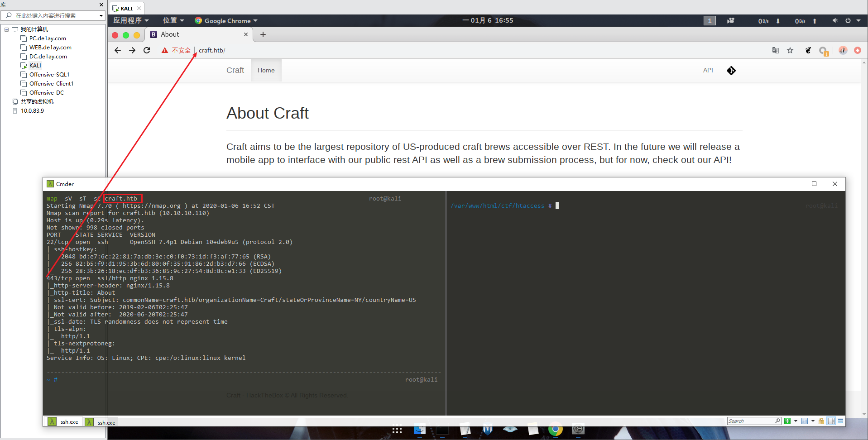Bookmark this page with the star icon

790,50
